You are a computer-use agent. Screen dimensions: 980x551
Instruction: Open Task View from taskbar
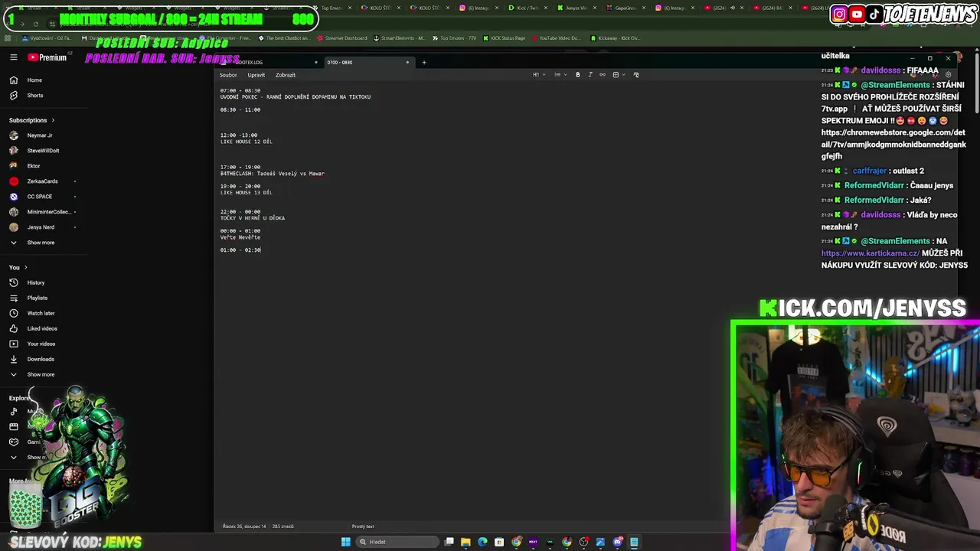pos(449,542)
